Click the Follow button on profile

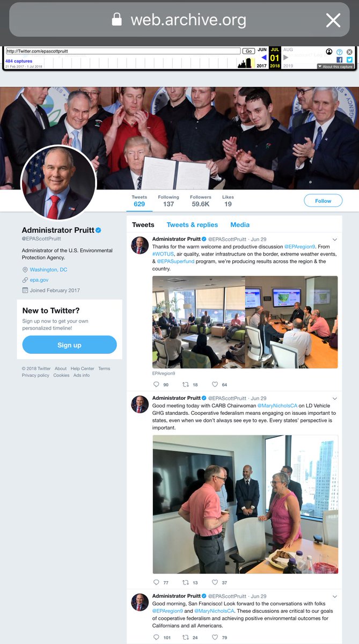pyautogui.click(x=323, y=201)
